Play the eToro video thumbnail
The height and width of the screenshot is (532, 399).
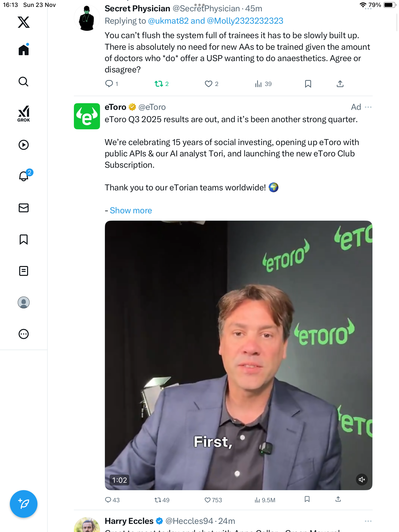pyautogui.click(x=238, y=355)
